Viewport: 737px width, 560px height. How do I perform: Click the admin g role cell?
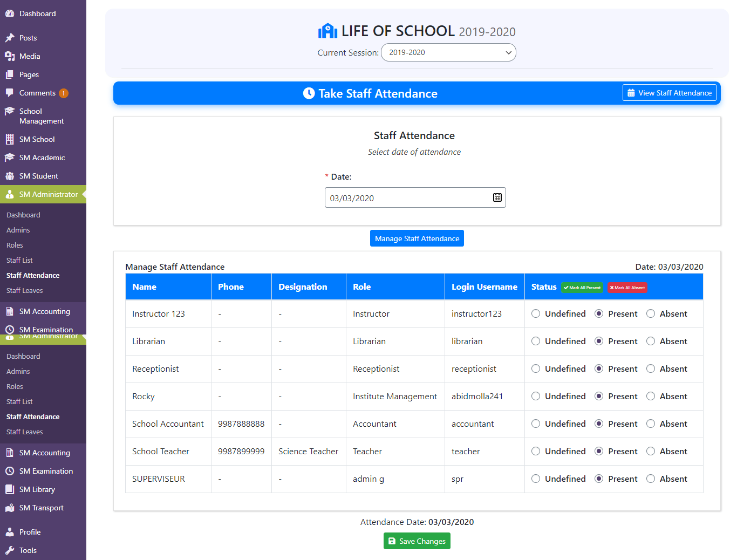(x=395, y=479)
